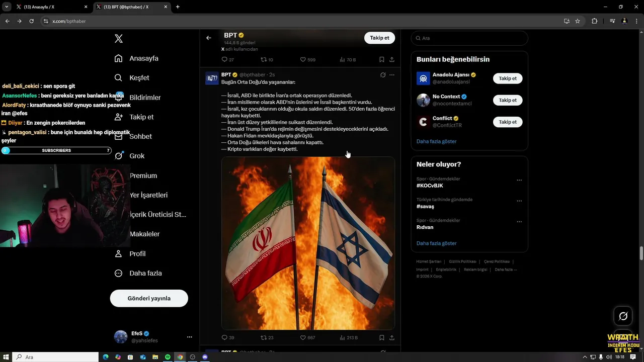
Task: Open Chrome three-dot menu
Action: pos(636,21)
